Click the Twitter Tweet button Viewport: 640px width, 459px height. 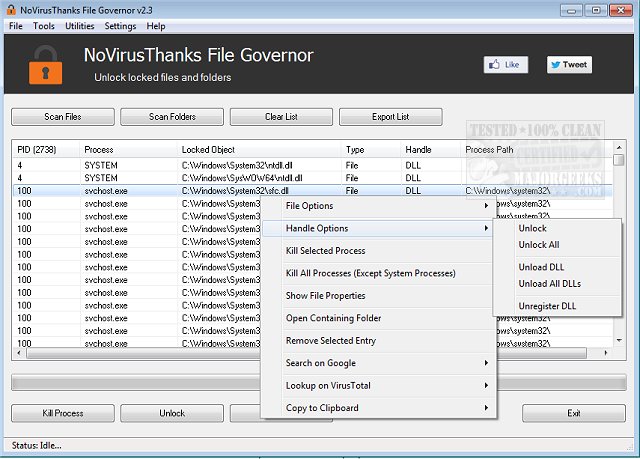(x=568, y=65)
